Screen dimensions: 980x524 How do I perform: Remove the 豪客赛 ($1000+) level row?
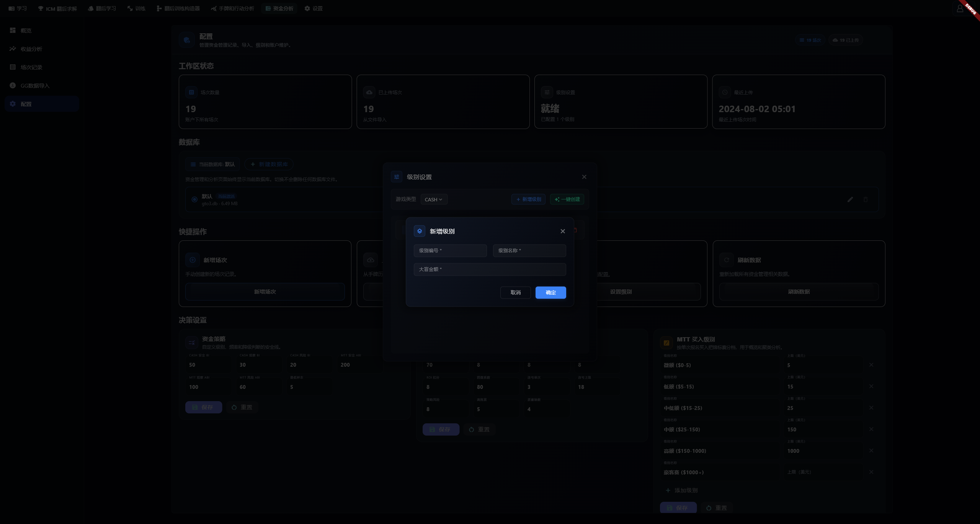click(x=871, y=472)
